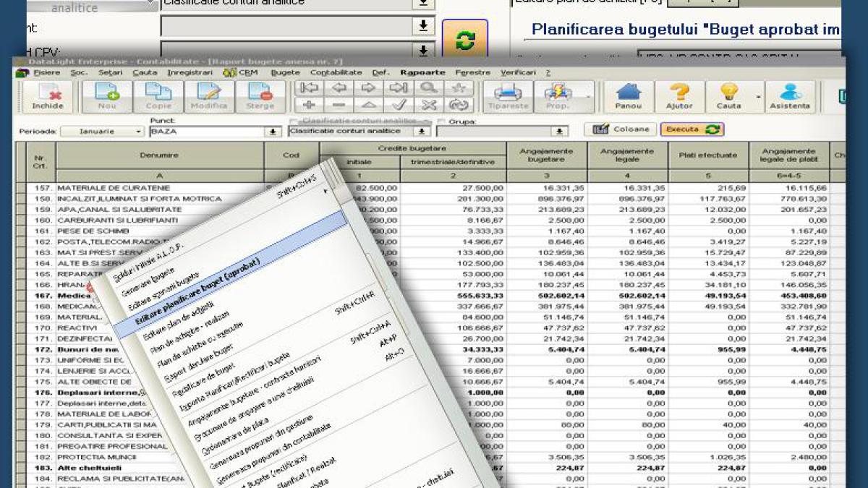Viewport: 868px width, 488px height.
Task: Open the Asistenta support icon
Action: pos(790,95)
